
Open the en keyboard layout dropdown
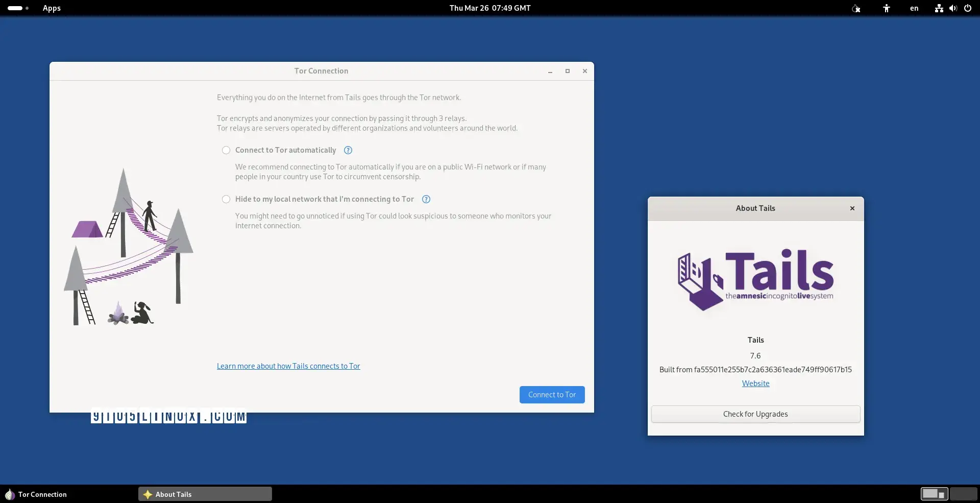coord(914,8)
